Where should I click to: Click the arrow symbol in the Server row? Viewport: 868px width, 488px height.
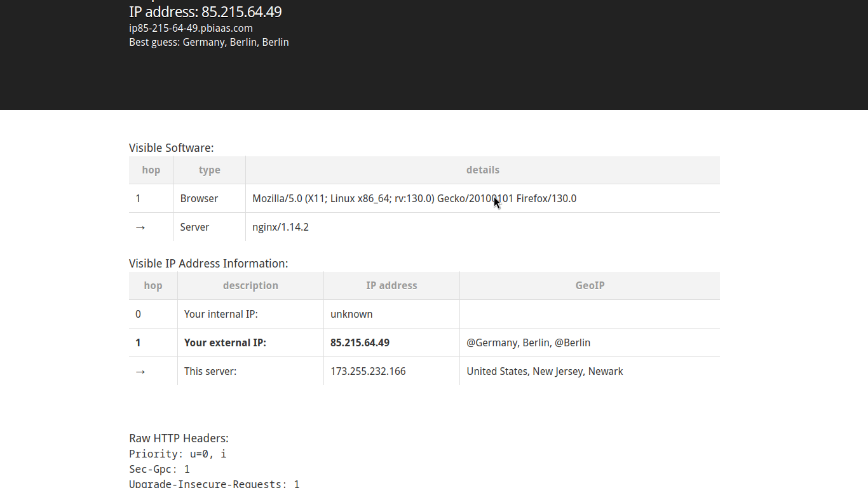click(x=140, y=227)
